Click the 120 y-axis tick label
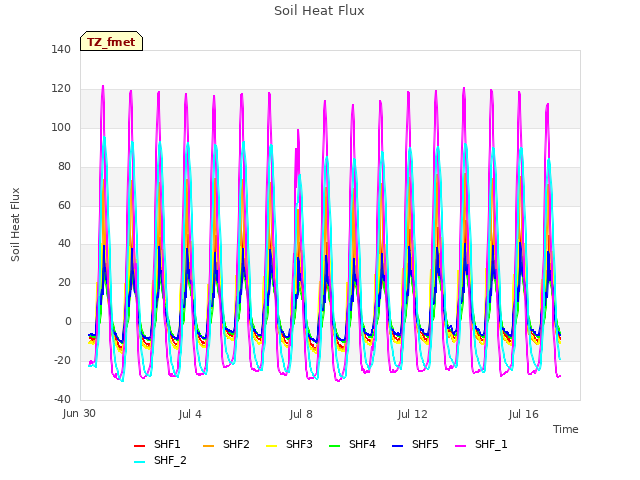The height and width of the screenshot is (480, 640). pos(61,89)
